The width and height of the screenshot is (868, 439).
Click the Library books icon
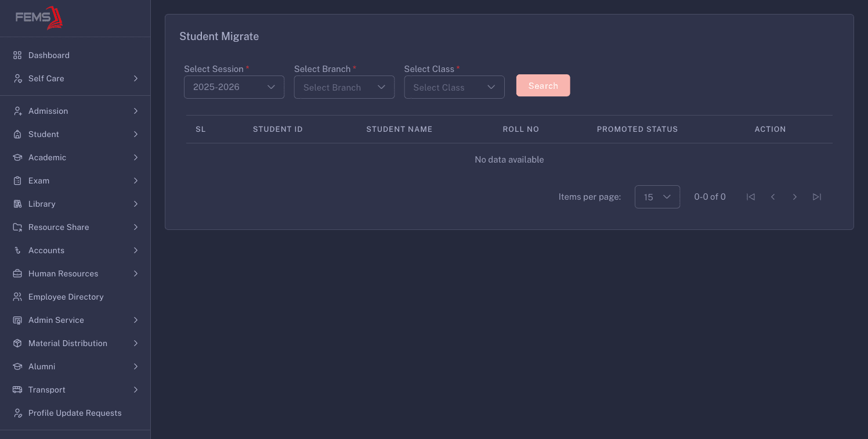coord(17,204)
